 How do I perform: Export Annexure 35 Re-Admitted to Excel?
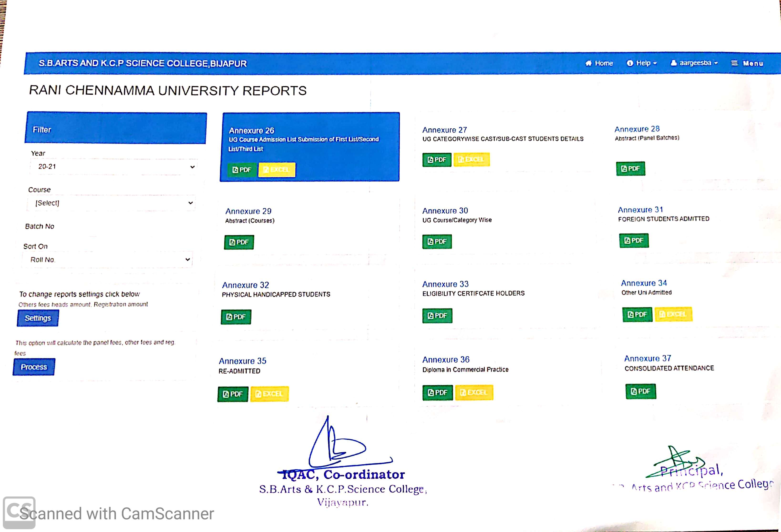(x=269, y=394)
